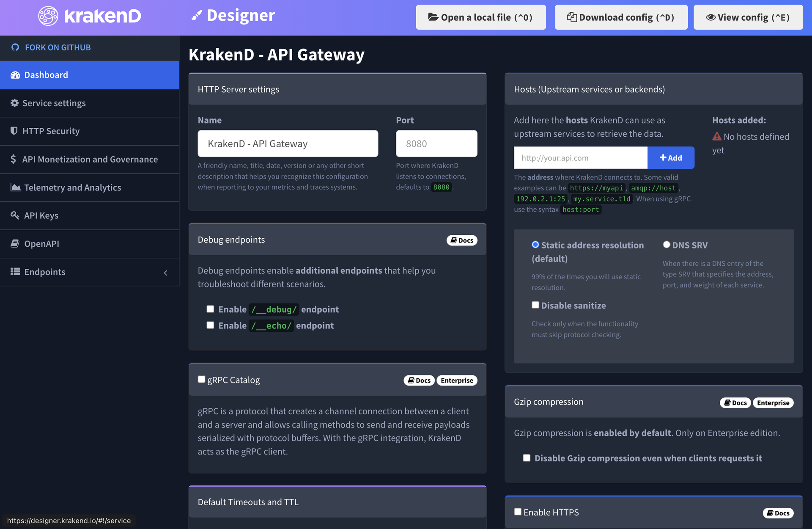Open Service settings from the sidebar
Screen dimensions: 812x529
coord(90,103)
